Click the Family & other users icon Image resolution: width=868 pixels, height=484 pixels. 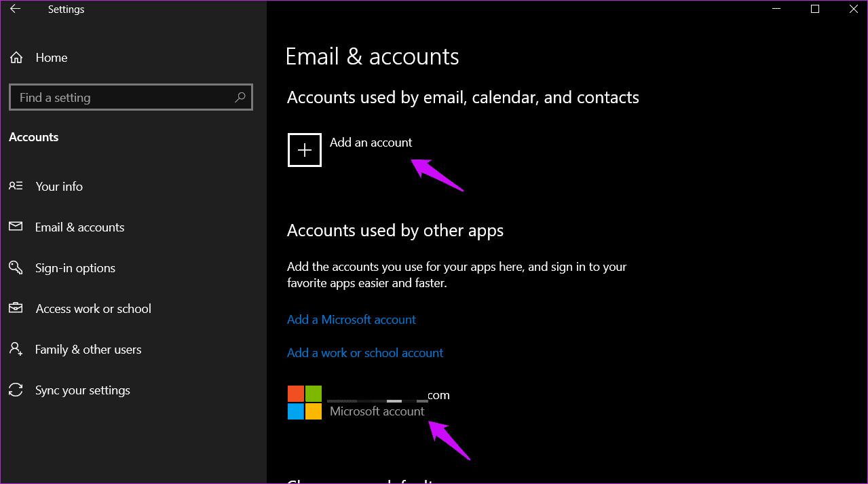[x=16, y=349]
